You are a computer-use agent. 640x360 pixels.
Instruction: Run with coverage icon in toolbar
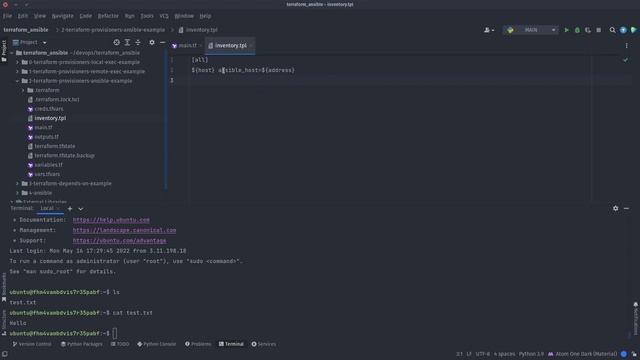point(588,30)
